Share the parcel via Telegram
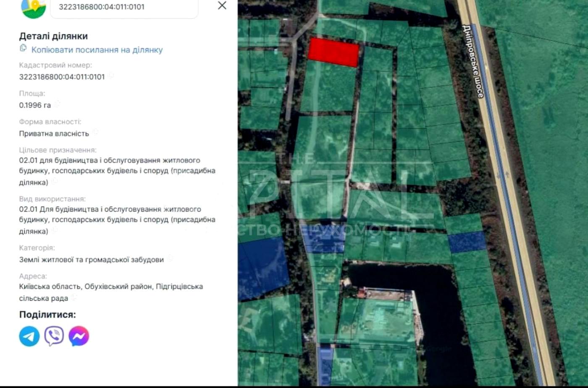Image resolution: width=588 pixels, height=388 pixels. click(x=29, y=336)
